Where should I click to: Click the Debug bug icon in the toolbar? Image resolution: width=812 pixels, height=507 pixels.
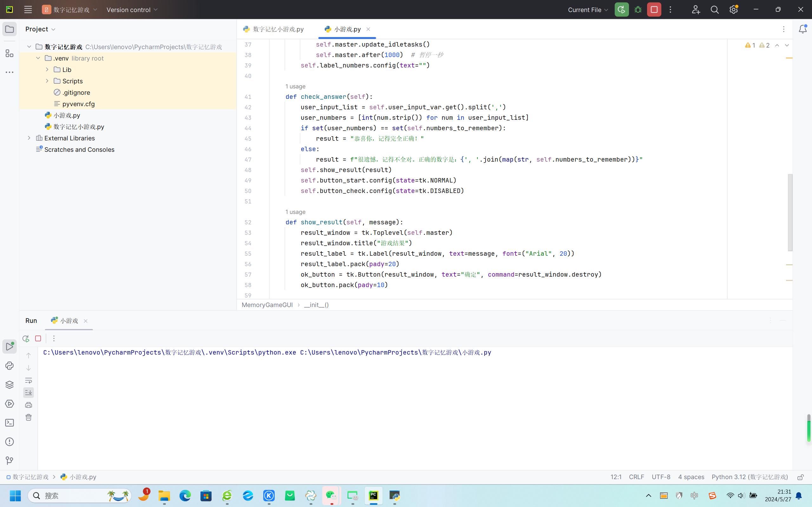[638, 10]
